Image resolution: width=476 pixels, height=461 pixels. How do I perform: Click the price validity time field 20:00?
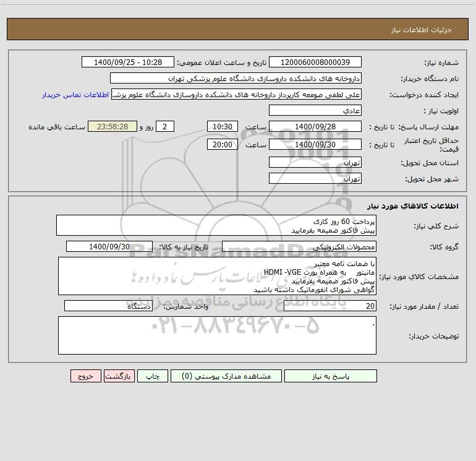coord(222,144)
